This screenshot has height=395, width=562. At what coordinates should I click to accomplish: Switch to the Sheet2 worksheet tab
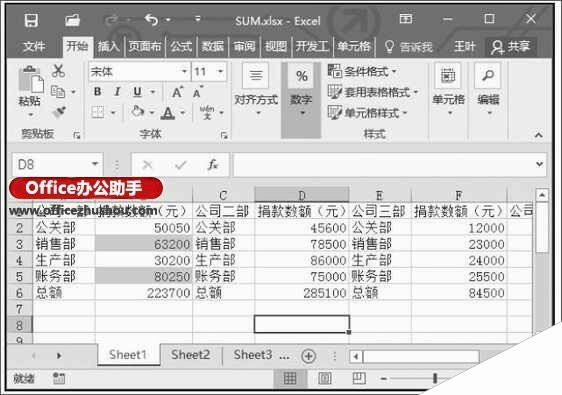point(190,355)
